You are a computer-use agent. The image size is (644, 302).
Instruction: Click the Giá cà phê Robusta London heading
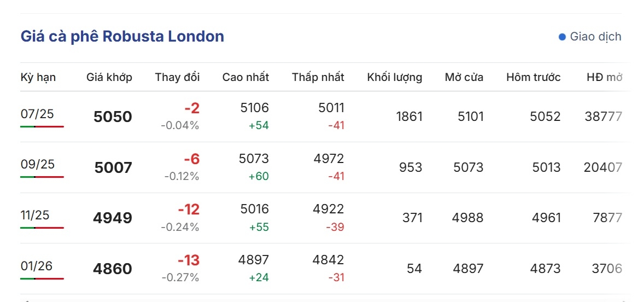pos(122,36)
